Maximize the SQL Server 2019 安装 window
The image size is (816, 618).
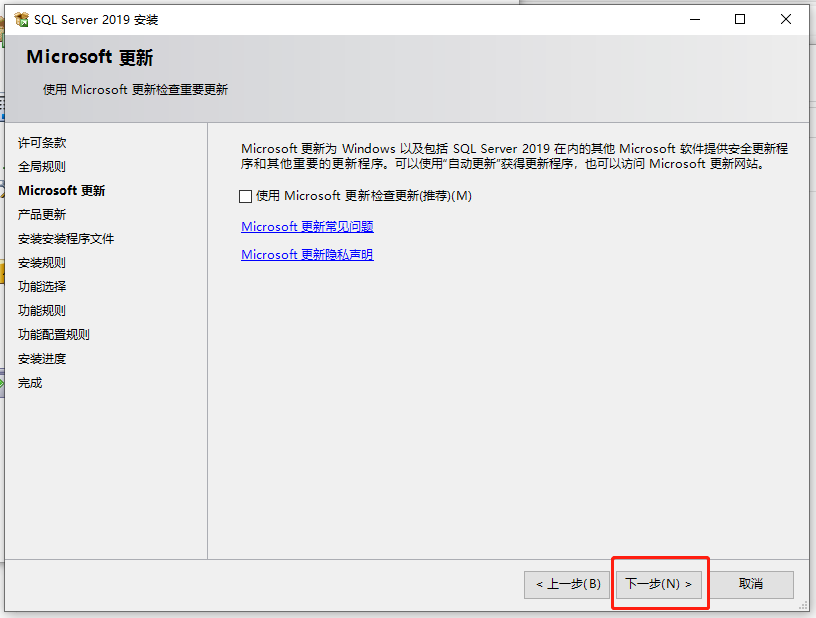pyautogui.click(x=740, y=20)
